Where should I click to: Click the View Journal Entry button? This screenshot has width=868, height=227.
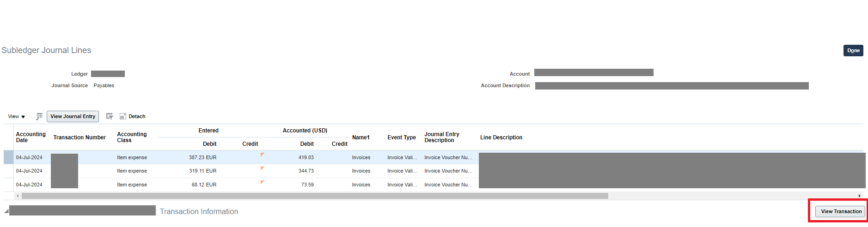73,116
